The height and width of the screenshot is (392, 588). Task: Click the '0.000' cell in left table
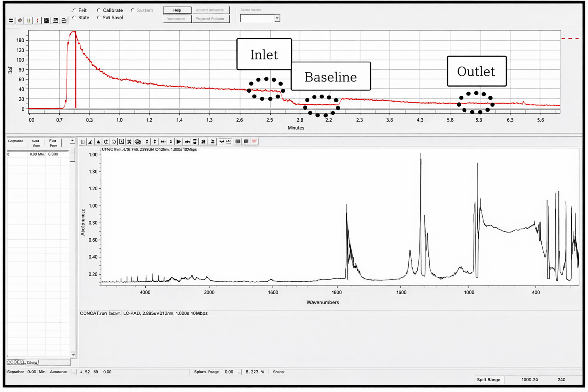pyautogui.click(x=53, y=154)
